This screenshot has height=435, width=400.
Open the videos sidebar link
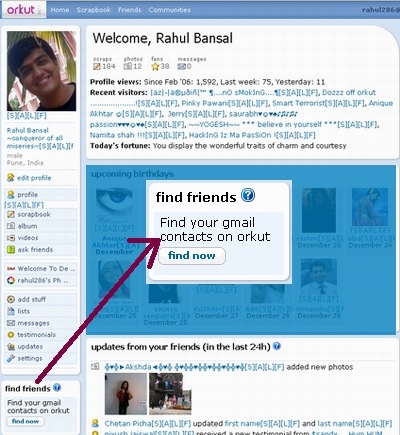28,238
